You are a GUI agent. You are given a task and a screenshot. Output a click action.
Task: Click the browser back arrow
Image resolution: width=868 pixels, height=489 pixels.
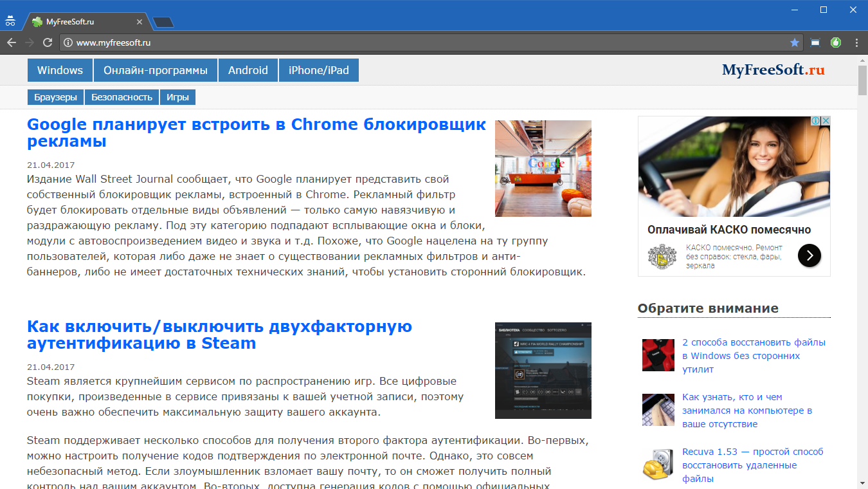point(12,42)
